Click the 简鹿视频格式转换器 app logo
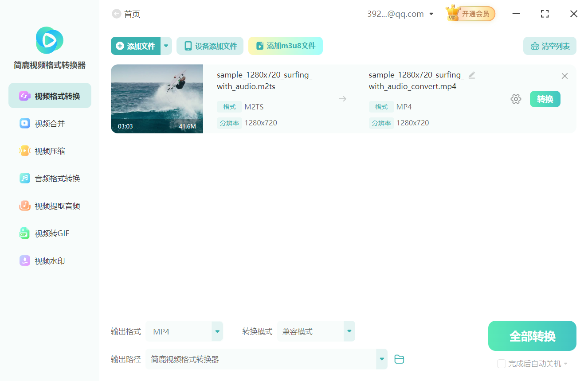 point(50,40)
